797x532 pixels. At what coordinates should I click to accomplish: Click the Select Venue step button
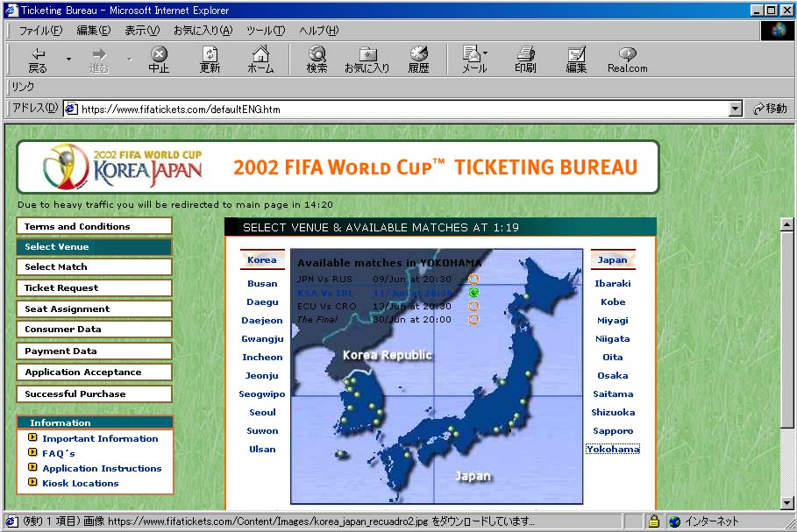pyautogui.click(x=94, y=246)
